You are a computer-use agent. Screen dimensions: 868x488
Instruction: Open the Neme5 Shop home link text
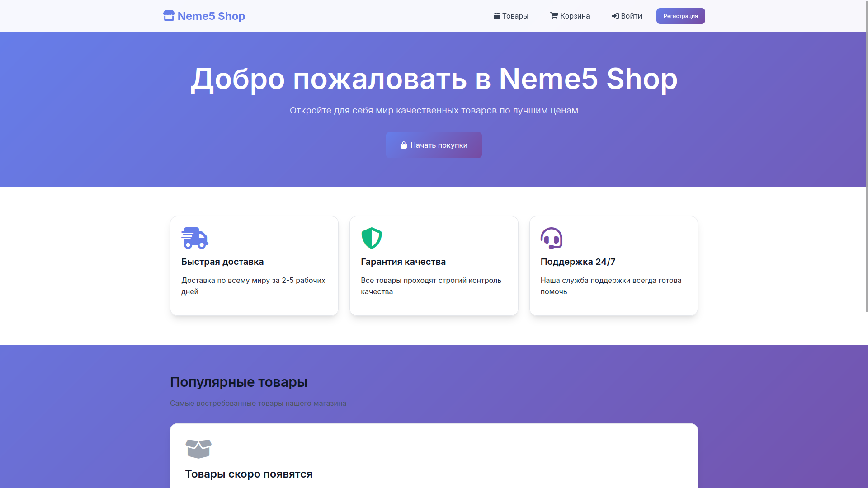click(x=211, y=16)
